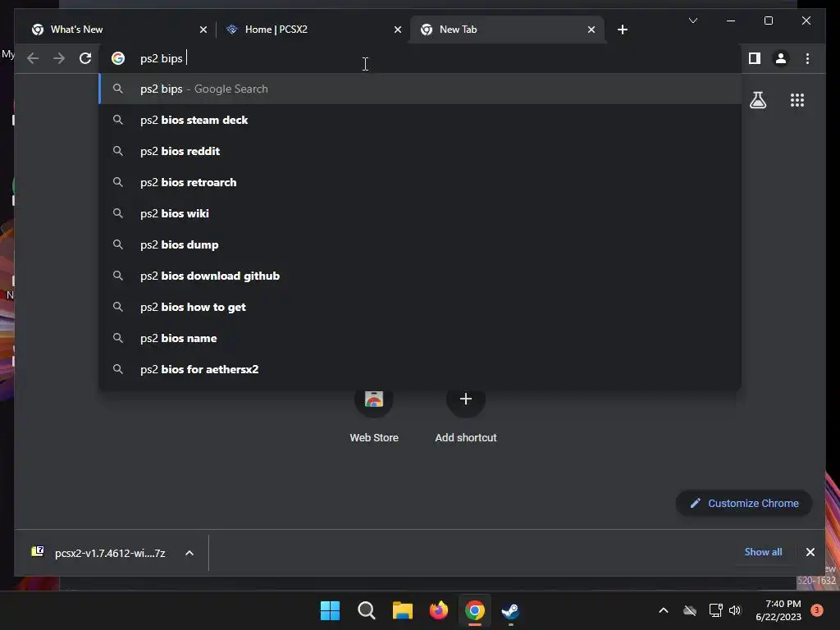Close the downloads bar
The width and height of the screenshot is (840, 630).
click(x=810, y=552)
